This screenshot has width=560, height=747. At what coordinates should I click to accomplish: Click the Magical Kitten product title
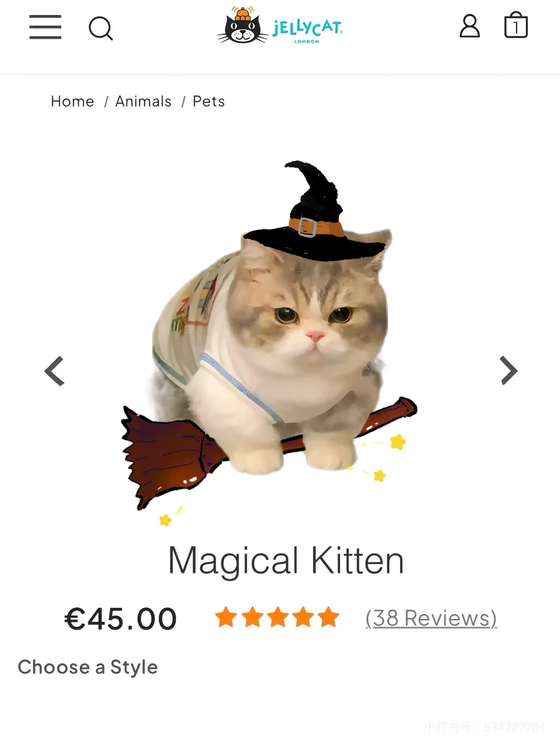click(x=286, y=561)
